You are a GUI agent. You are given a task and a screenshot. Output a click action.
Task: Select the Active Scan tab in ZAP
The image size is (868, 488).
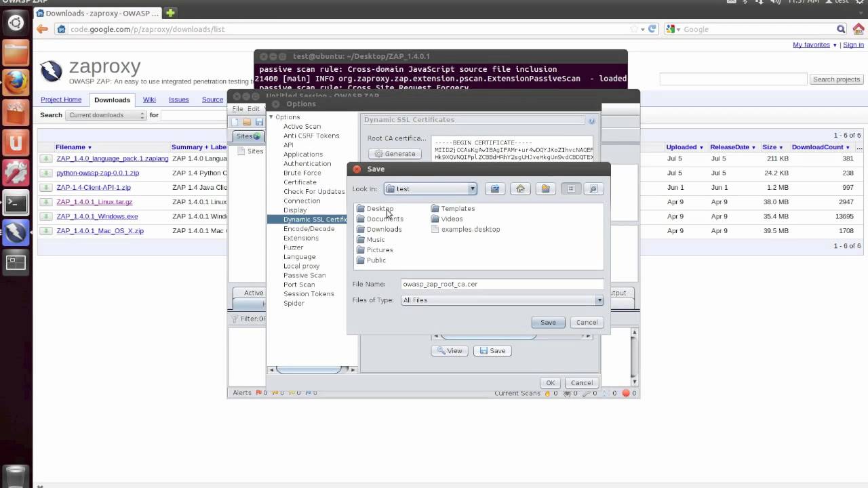coord(253,293)
